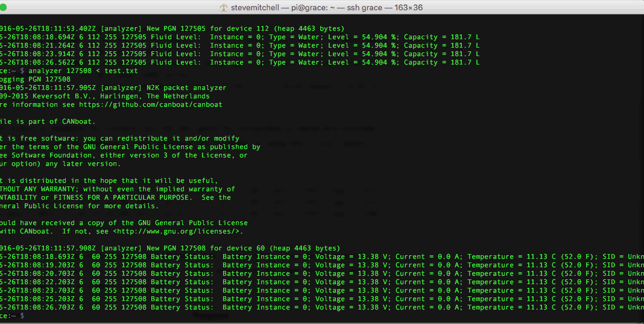
Task: Click Fluid Level line timestamped 18:08:26.562Z
Action: coord(240,62)
